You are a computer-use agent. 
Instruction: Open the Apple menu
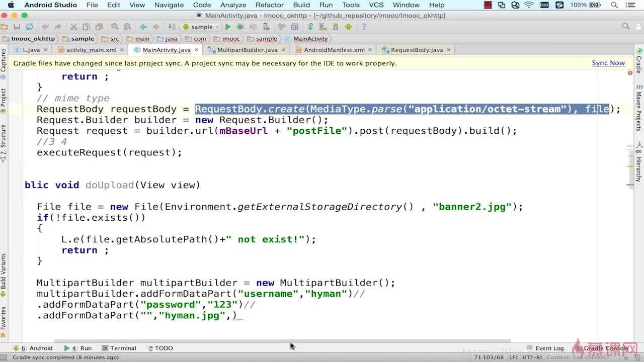click(11, 5)
